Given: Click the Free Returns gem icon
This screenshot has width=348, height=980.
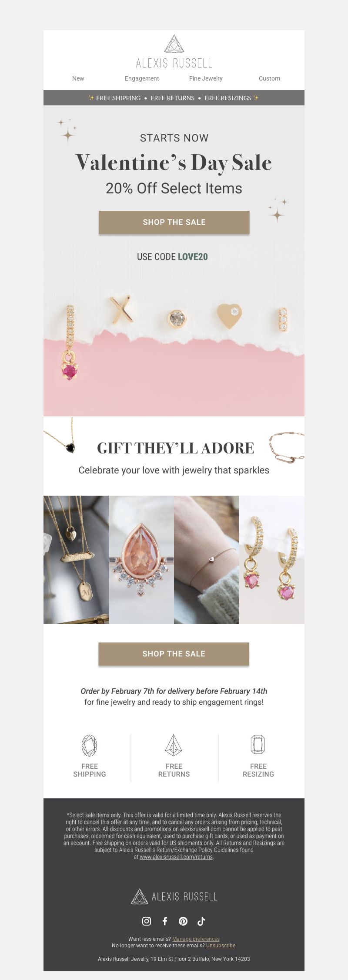Looking at the screenshot, I should (x=174, y=745).
